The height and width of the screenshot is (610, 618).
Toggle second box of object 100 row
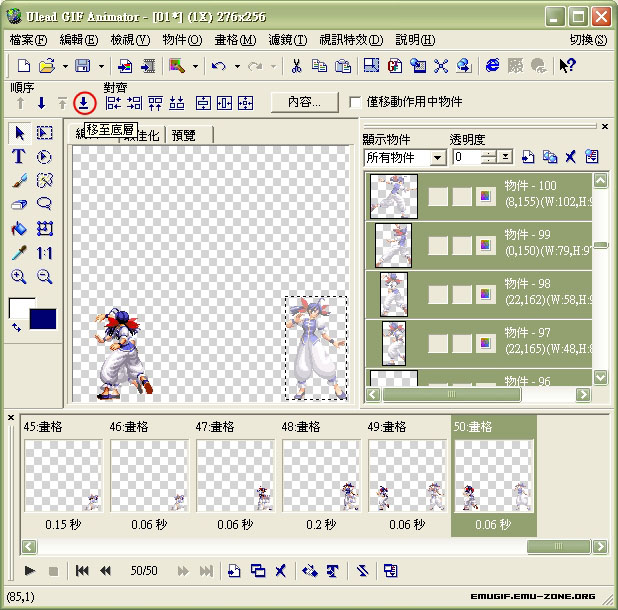(x=462, y=196)
